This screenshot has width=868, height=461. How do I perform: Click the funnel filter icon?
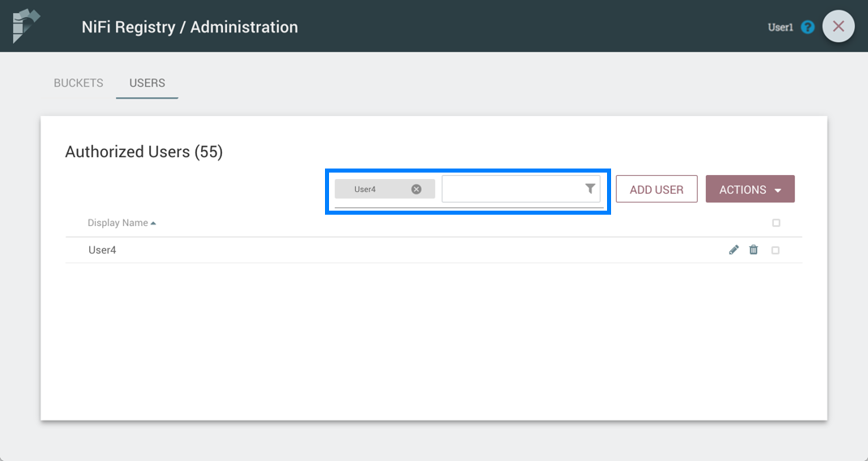point(590,189)
